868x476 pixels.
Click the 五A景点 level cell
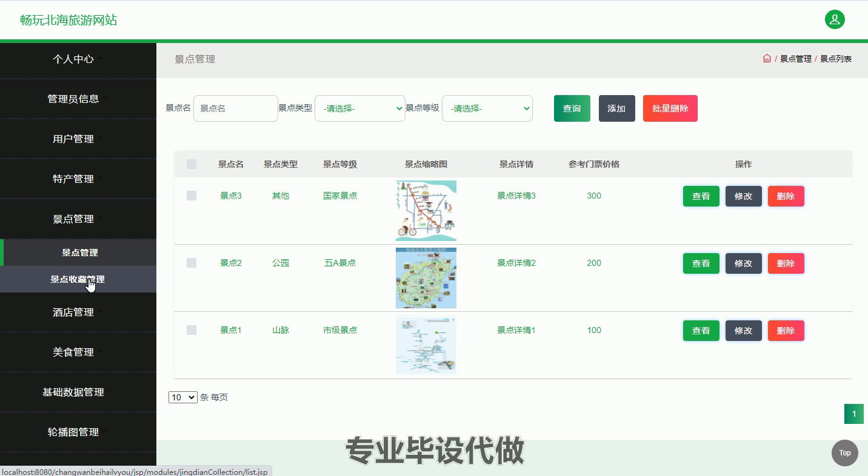pos(340,263)
